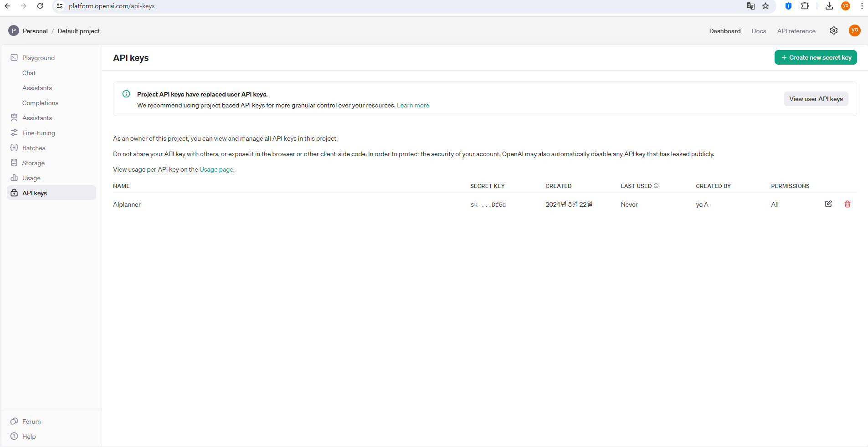Open Assistants under Playground

37,88
